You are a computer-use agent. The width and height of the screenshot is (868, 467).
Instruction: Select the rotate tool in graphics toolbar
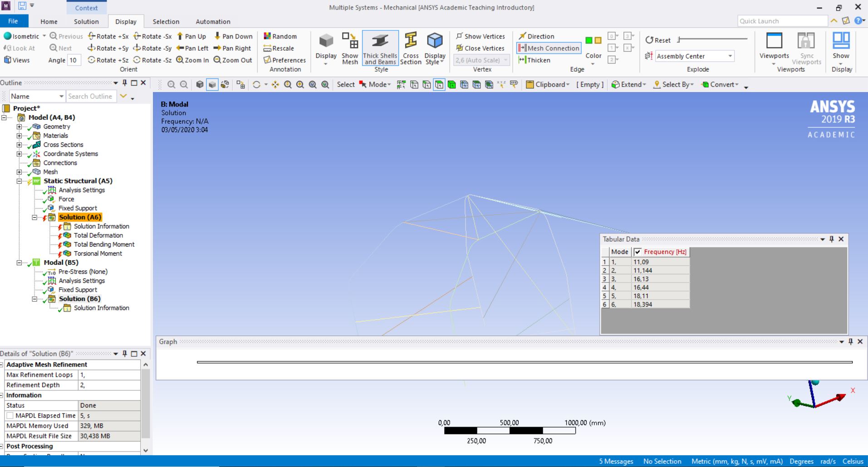[256, 84]
